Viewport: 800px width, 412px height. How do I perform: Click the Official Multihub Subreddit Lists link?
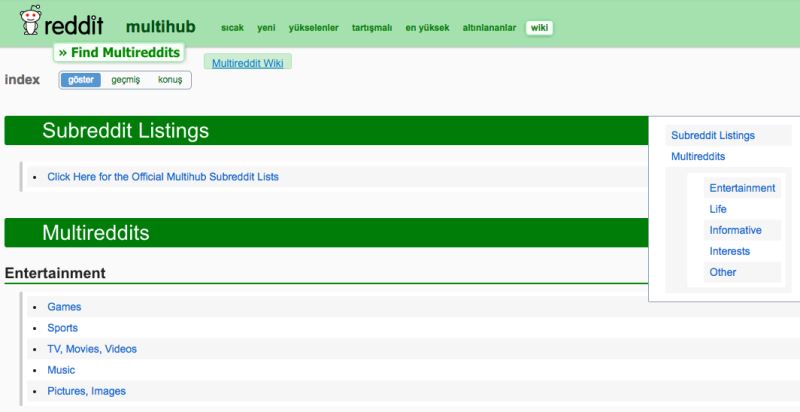tap(163, 177)
